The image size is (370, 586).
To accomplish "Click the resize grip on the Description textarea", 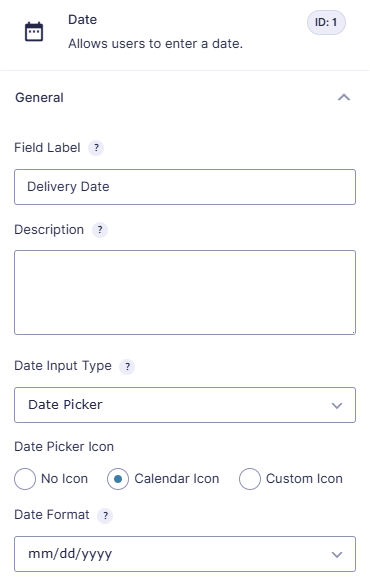I will coord(353,331).
